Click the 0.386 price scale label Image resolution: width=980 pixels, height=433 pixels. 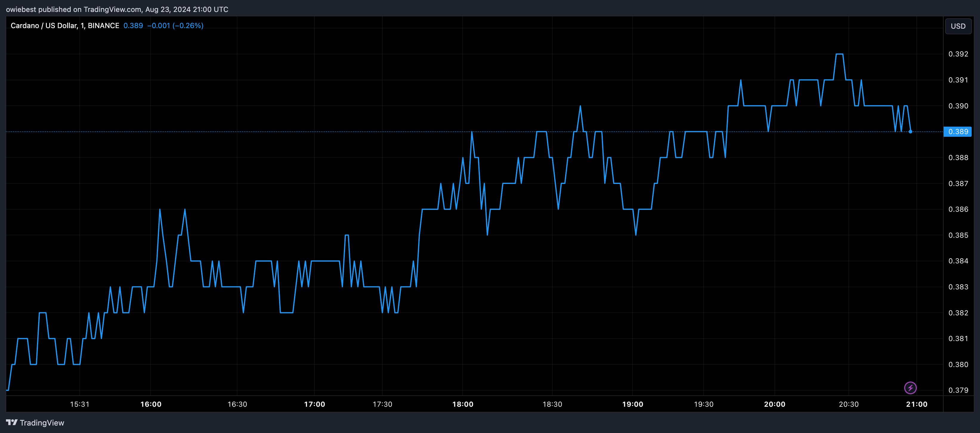point(958,209)
